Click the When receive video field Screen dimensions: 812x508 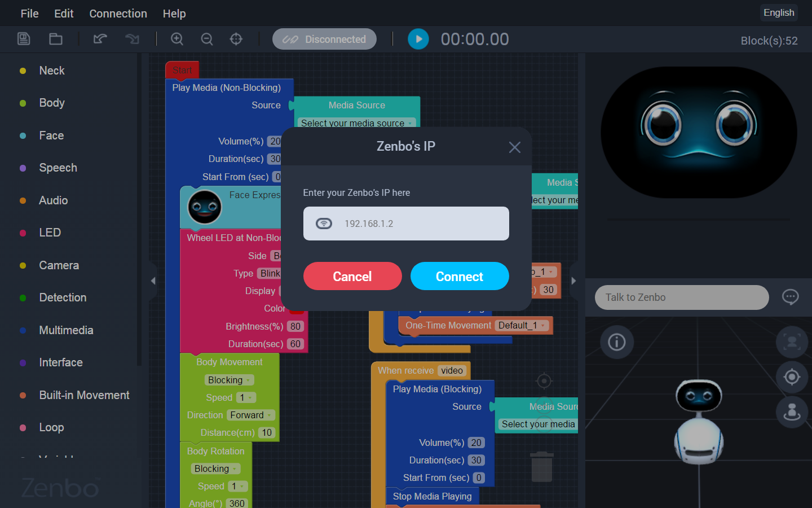(452, 371)
